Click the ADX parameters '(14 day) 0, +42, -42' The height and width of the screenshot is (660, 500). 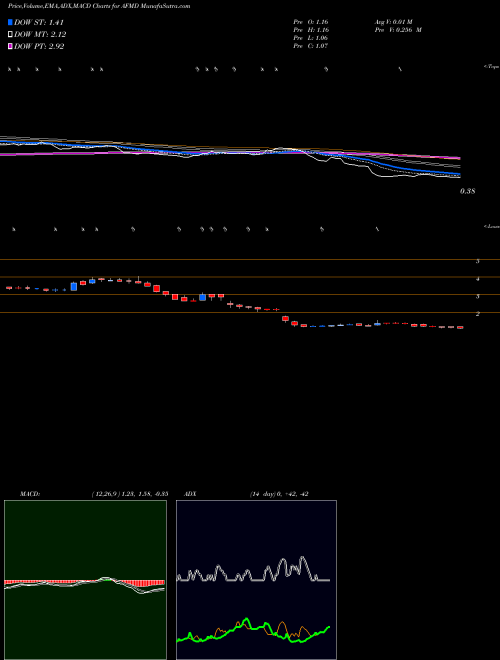(279, 494)
